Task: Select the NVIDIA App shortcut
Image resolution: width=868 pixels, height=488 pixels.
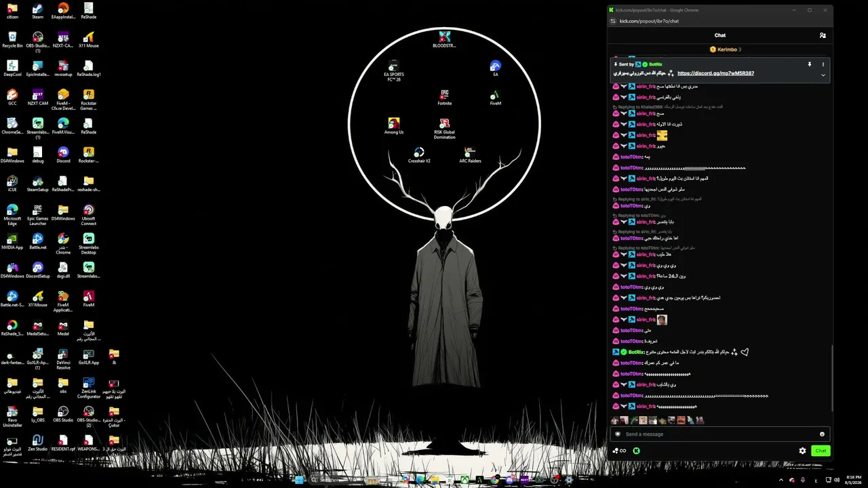Action: point(12,241)
